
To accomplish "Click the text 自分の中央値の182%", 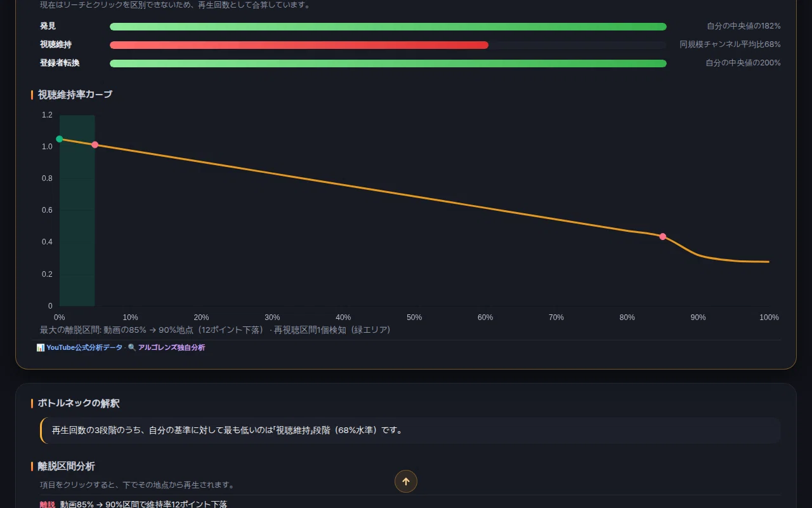I will [x=743, y=26].
